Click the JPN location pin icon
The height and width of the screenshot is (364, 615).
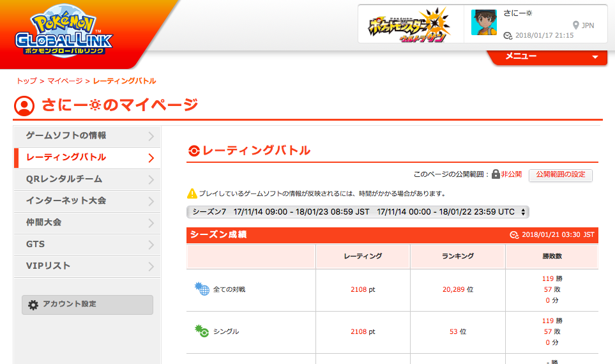576,26
